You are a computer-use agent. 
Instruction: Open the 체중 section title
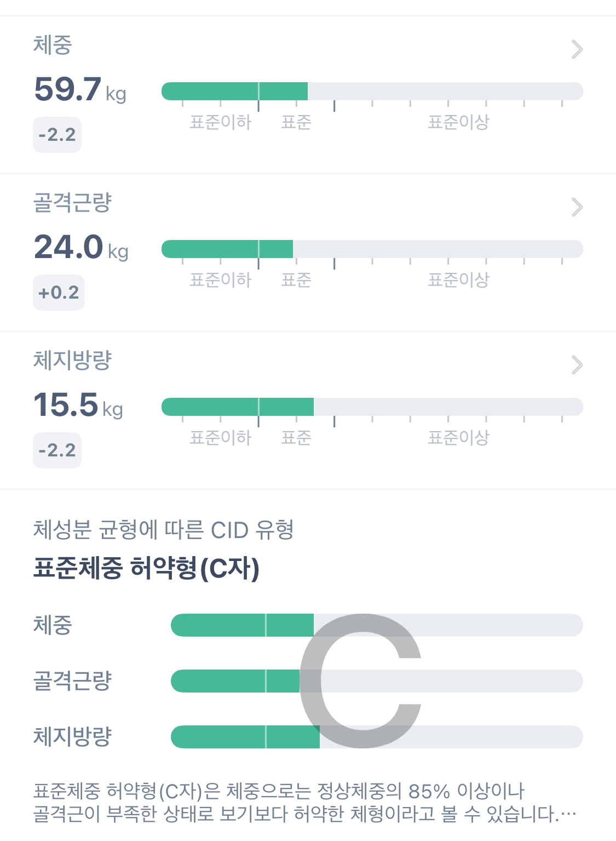click(53, 45)
